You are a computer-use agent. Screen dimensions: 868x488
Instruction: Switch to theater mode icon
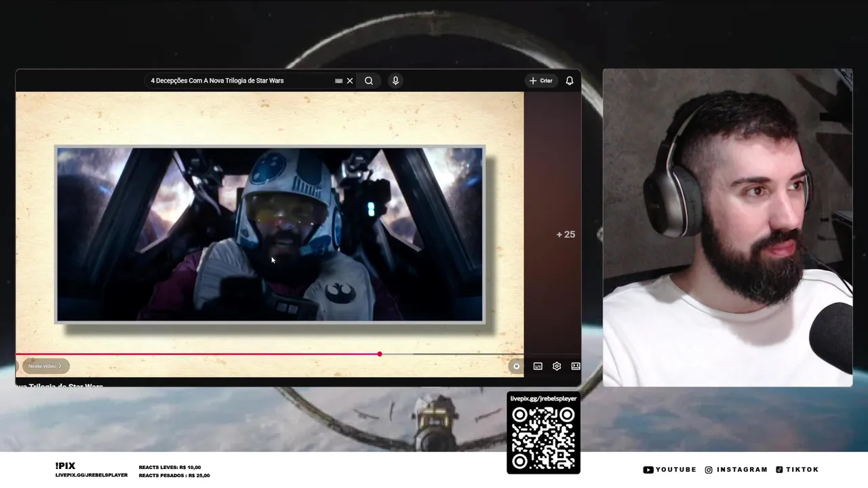[x=576, y=366]
